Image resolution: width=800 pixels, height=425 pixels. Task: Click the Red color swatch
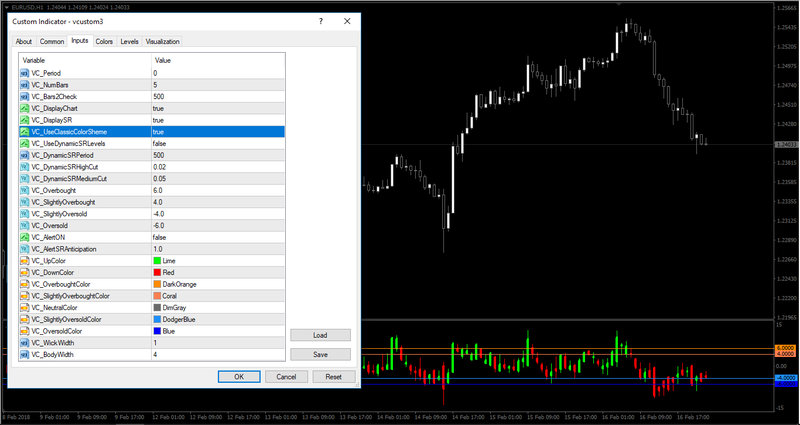tap(157, 272)
